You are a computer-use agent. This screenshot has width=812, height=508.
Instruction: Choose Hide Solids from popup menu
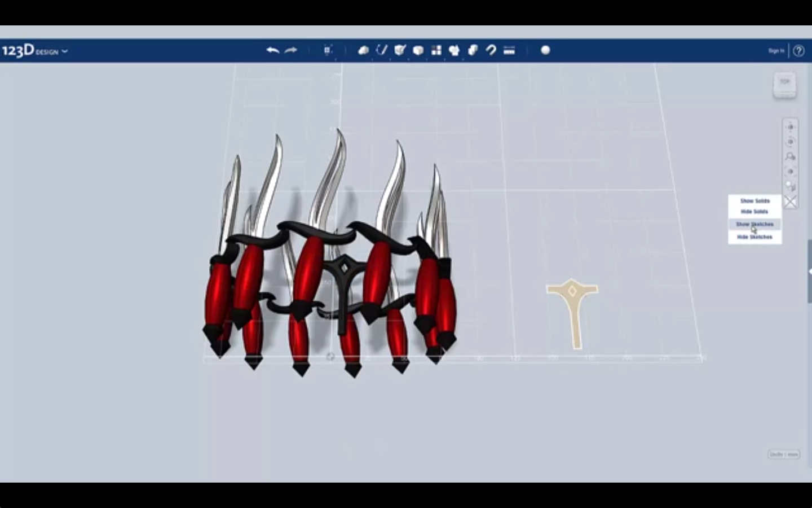[x=754, y=212]
